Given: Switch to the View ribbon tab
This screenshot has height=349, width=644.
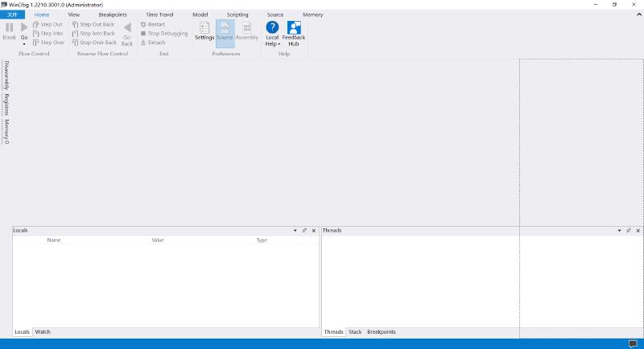Looking at the screenshot, I should pyautogui.click(x=74, y=14).
